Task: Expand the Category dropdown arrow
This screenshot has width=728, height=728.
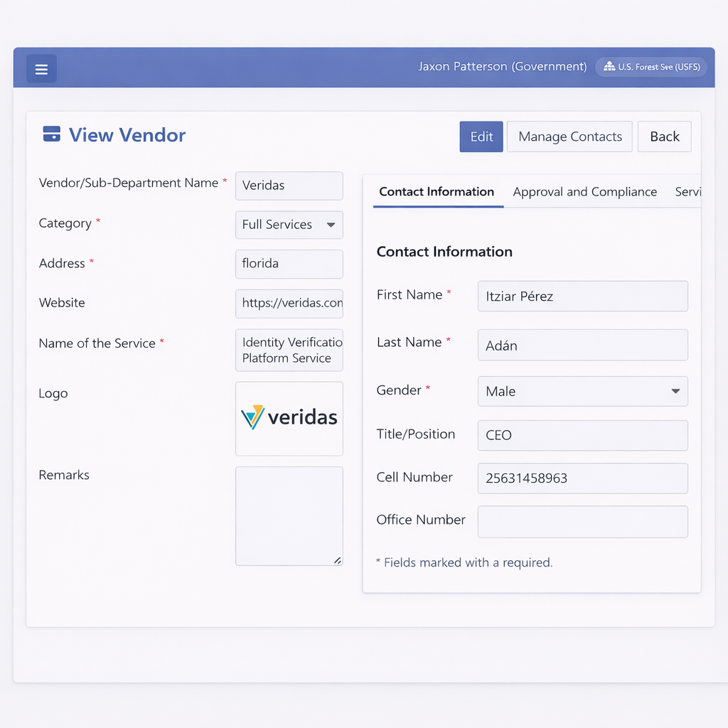Action: [331, 225]
